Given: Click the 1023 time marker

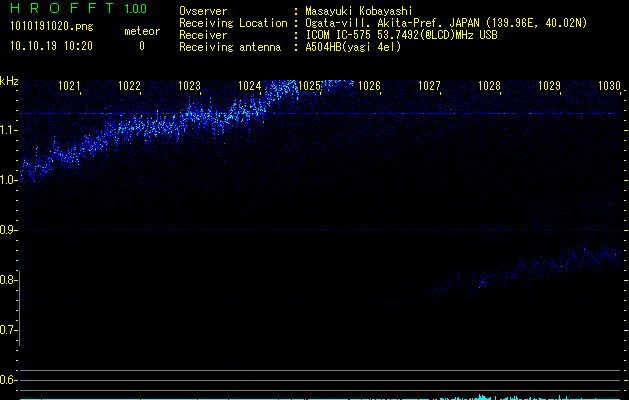Looking at the screenshot, I should pyautogui.click(x=189, y=85).
